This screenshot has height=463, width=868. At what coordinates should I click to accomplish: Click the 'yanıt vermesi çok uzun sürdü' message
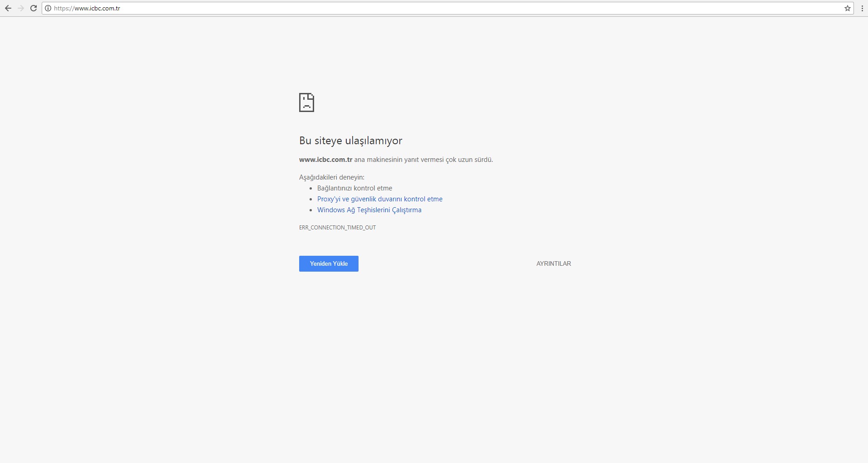tap(448, 160)
